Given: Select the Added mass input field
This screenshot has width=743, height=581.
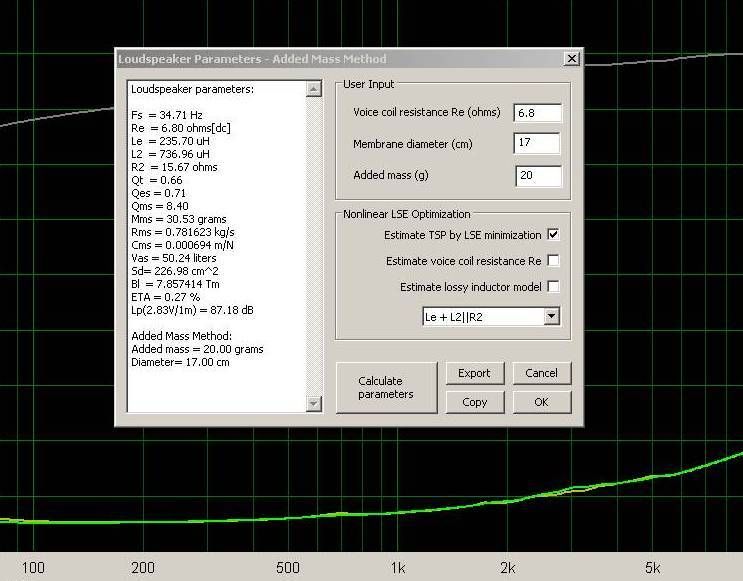Looking at the screenshot, I should pyautogui.click(x=537, y=176).
